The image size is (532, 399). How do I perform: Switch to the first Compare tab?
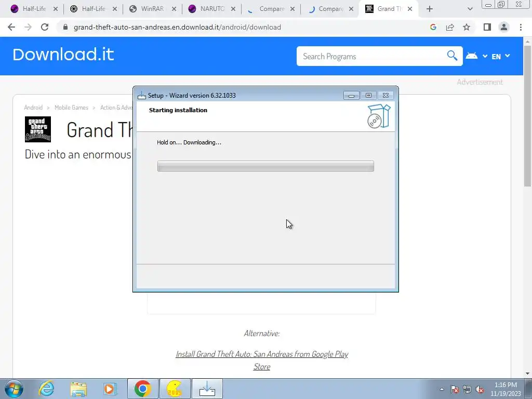[271, 9]
